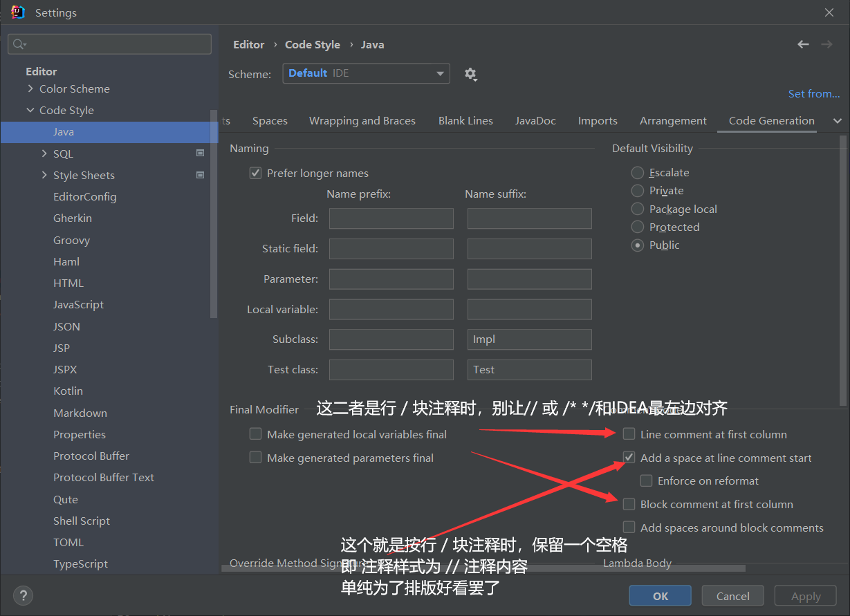Select Escalate default visibility

[x=638, y=172]
